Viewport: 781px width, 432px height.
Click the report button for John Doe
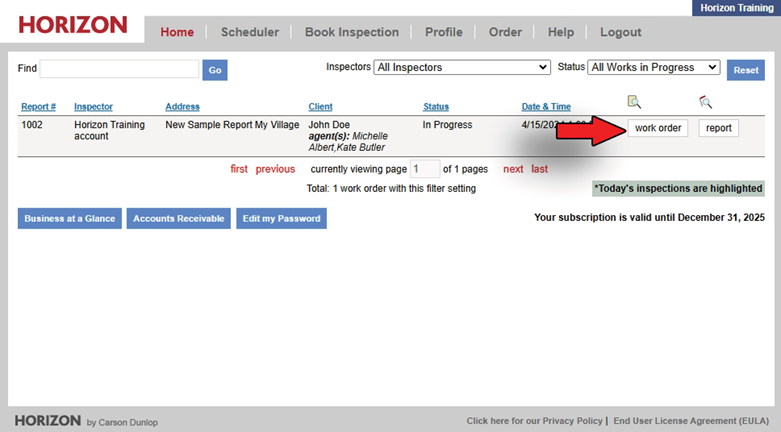718,128
